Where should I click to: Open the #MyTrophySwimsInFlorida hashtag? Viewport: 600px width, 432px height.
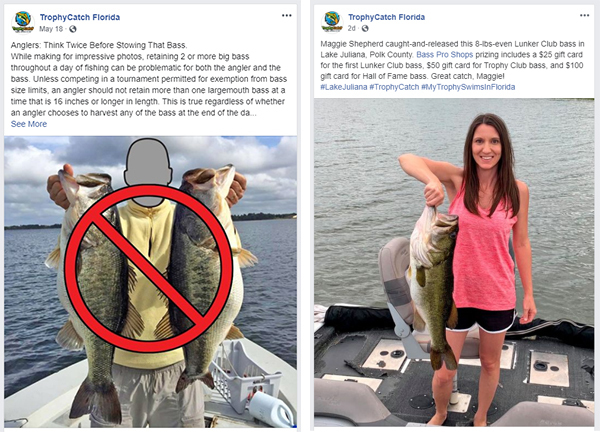click(468, 87)
